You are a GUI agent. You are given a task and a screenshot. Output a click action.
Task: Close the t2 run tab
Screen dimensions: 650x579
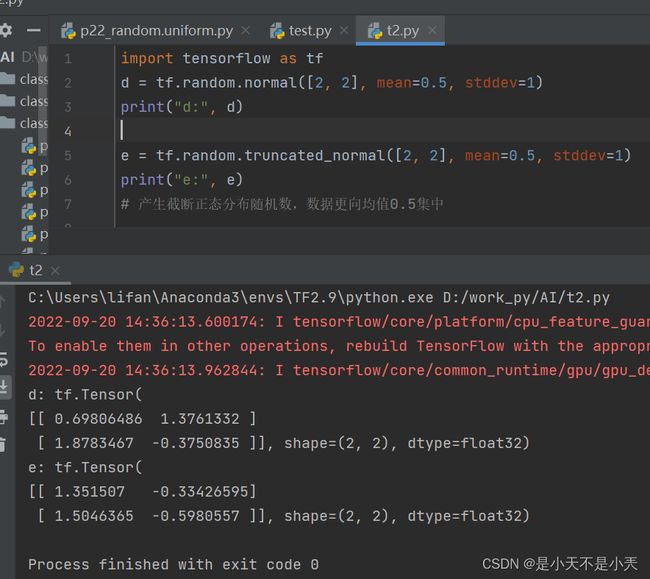[x=55, y=271]
